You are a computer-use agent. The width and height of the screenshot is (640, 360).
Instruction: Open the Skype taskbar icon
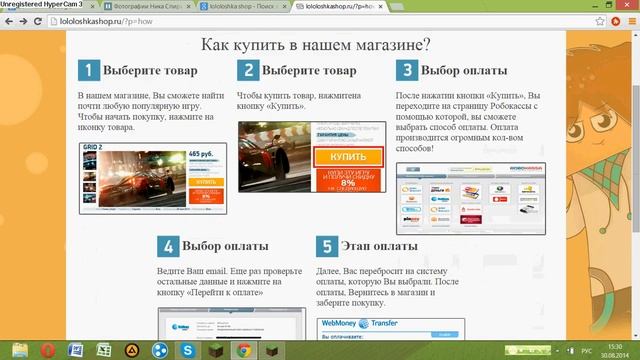pos(187,350)
